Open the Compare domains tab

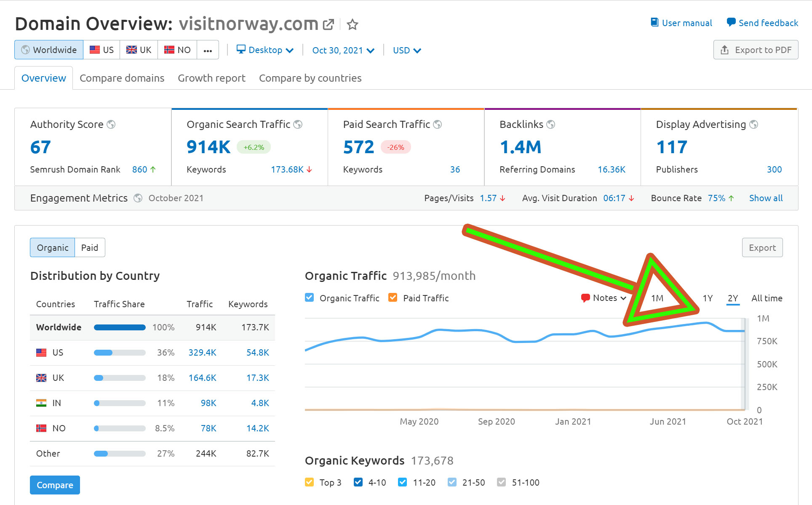coord(122,78)
